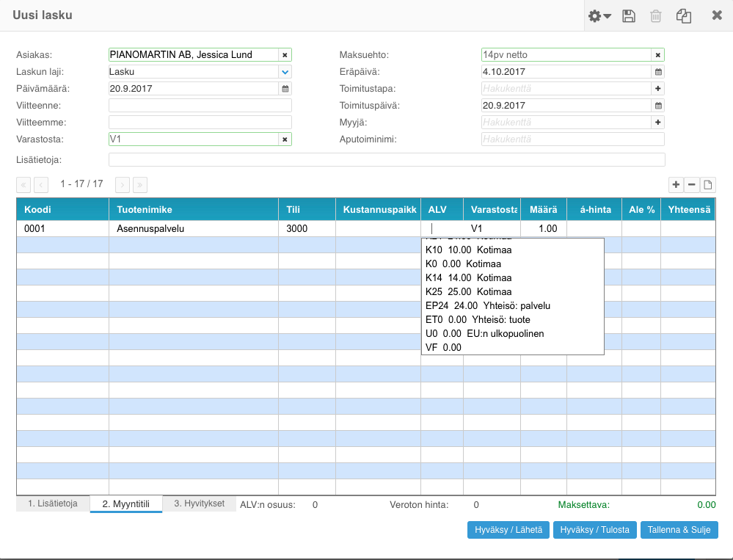
Task: Click Hyväksy / Tulosta button
Action: (x=594, y=530)
